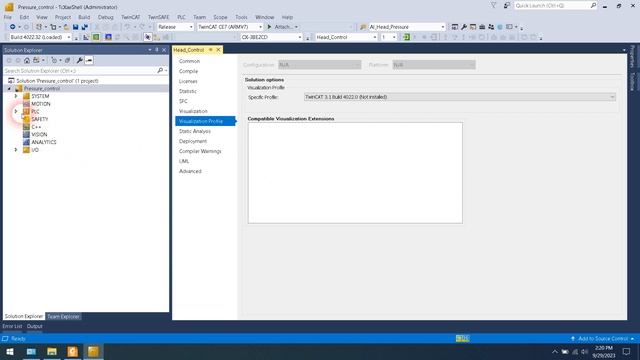This screenshot has height=360, width=640.
Task: Click the notifications flag icon in title bar
Action: (x=493, y=6)
